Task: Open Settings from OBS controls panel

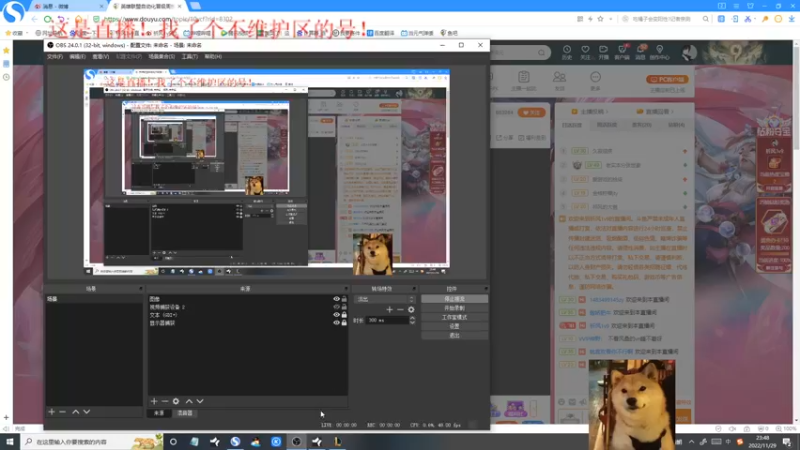Action: tap(454, 327)
